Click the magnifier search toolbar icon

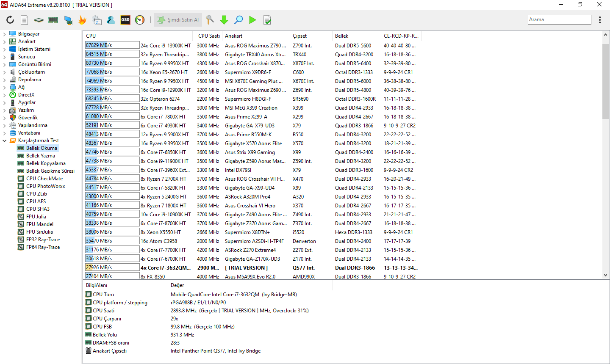(238, 20)
